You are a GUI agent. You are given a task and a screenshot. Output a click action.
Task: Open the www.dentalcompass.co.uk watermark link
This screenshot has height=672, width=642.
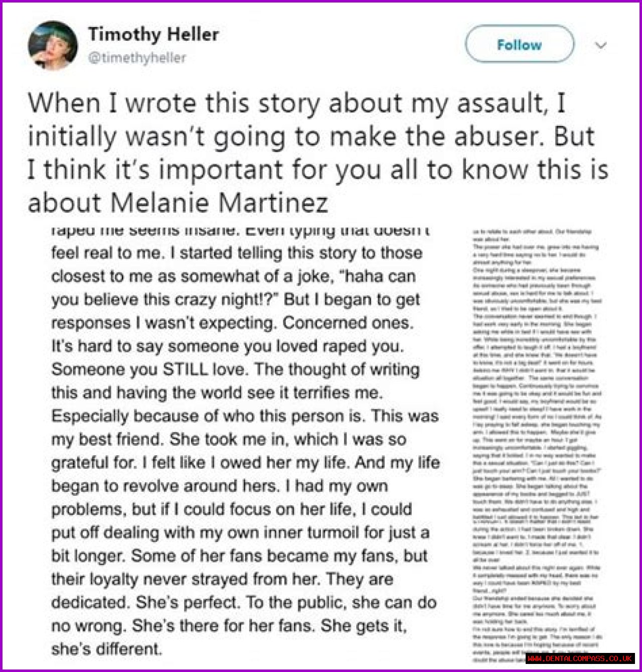[580, 658]
